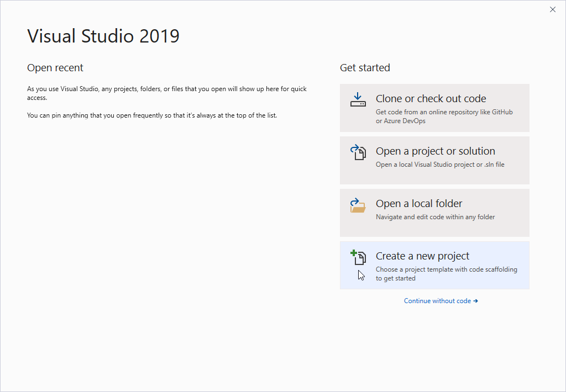Click the Get started heading
The image size is (566, 392).
(x=365, y=68)
